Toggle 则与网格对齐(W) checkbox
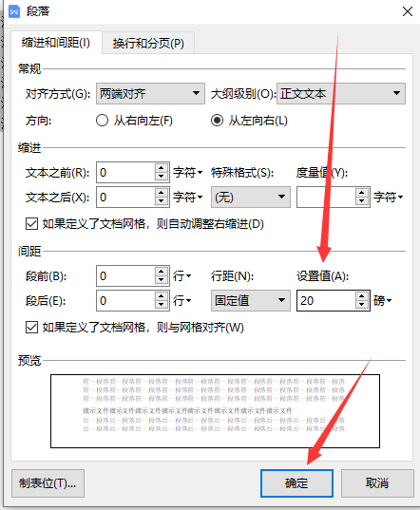 click(x=31, y=328)
